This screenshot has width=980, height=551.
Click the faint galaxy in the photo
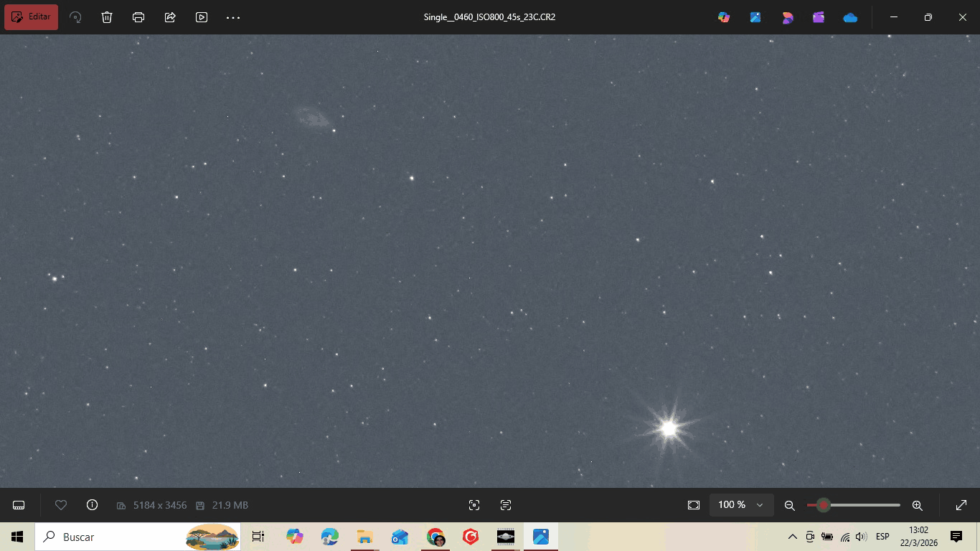(312, 117)
